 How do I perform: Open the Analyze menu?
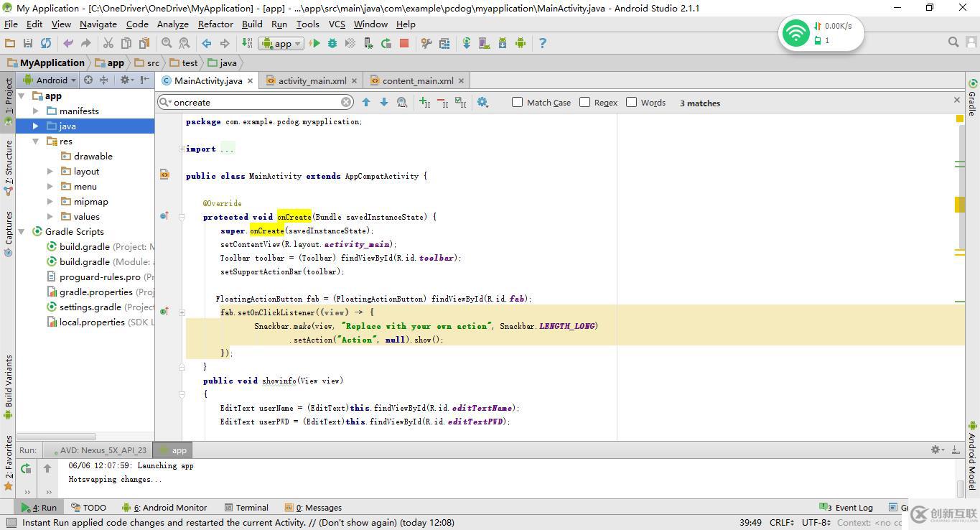(x=172, y=24)
